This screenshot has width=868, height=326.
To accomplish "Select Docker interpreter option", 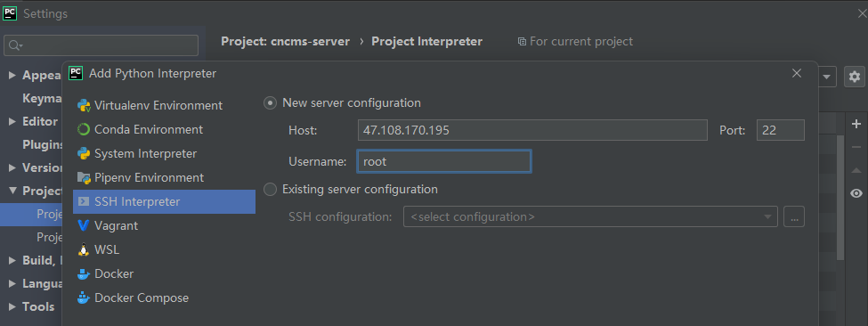I will coord(164,274).
